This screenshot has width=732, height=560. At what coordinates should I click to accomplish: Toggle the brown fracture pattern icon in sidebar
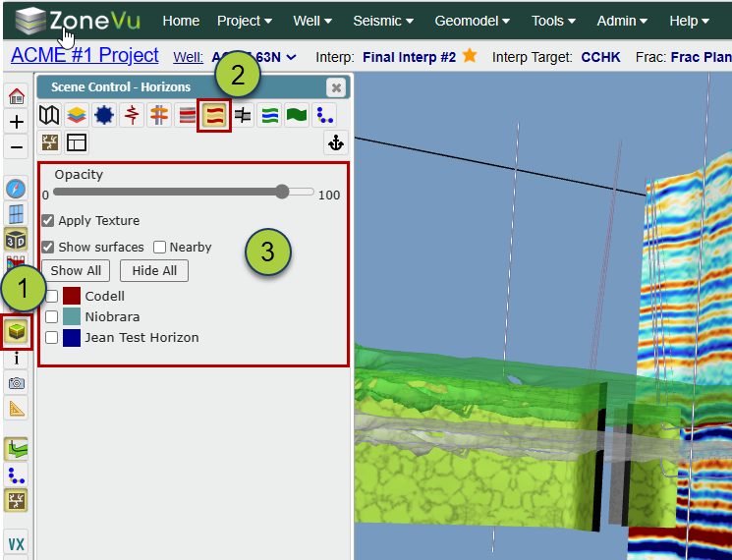point(17,500)
